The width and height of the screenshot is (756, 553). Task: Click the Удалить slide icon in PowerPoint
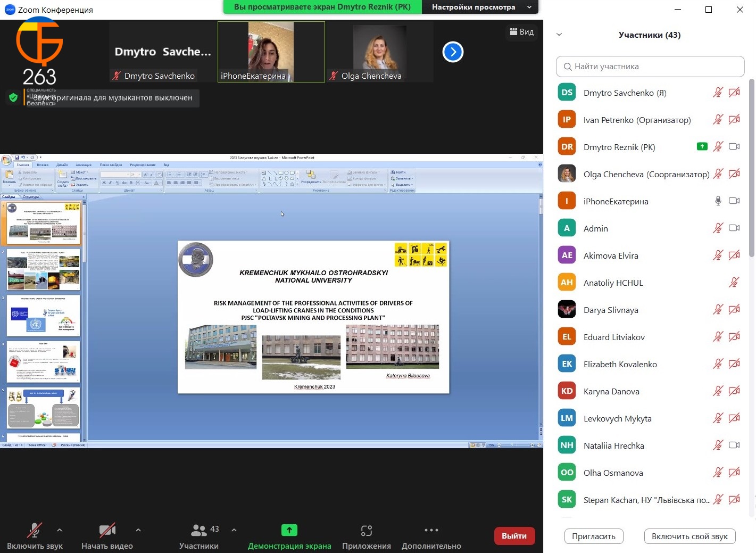[x=73, y=185]
